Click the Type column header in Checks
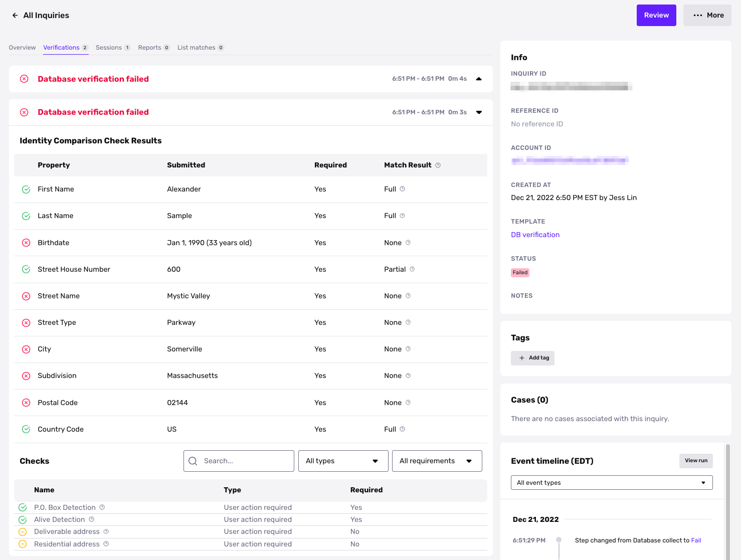The width and height of the screenshot is (741, 560). [232, 490]
